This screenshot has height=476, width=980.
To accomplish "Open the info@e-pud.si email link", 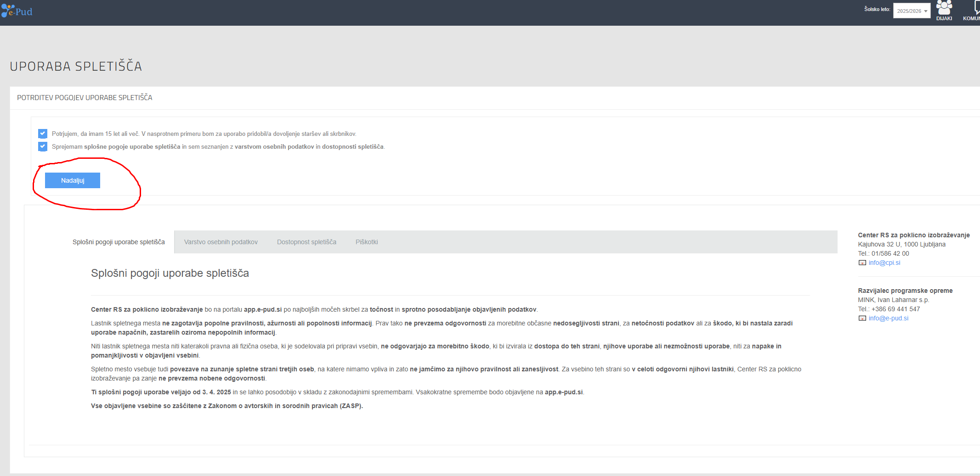I will pos(889,318).
